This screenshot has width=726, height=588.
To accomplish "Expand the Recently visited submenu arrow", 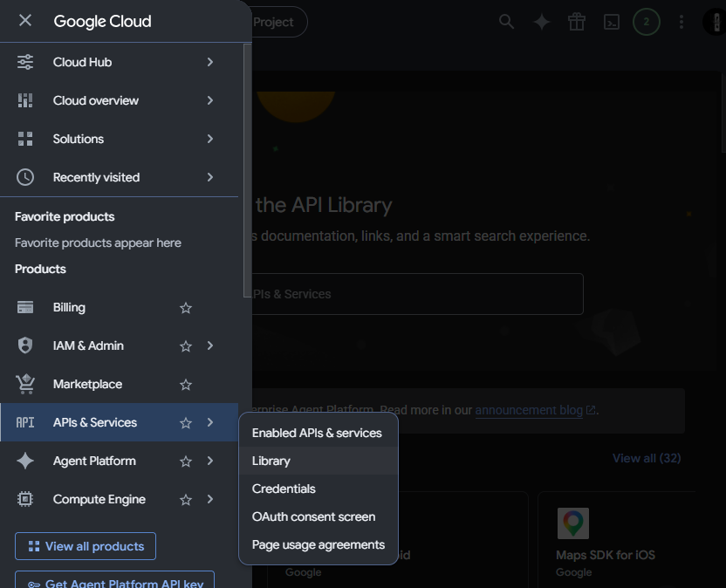I will (x=210, y=177).
